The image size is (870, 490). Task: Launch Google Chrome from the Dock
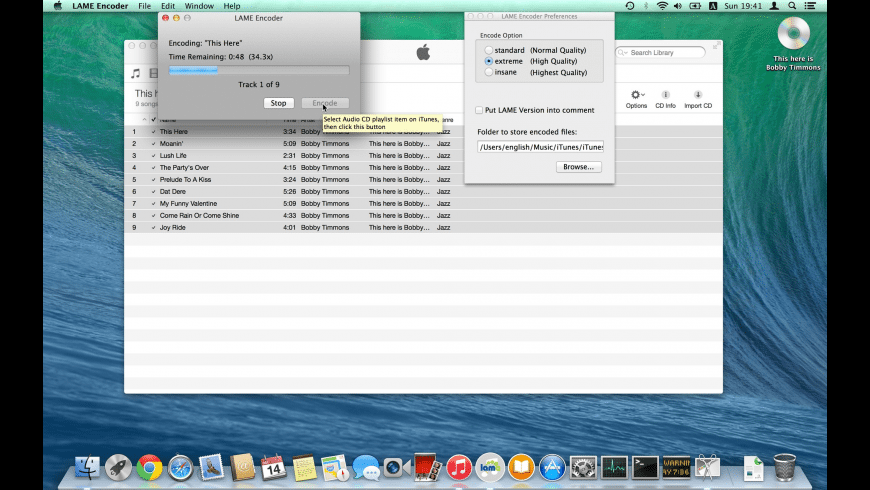point(150,467)
